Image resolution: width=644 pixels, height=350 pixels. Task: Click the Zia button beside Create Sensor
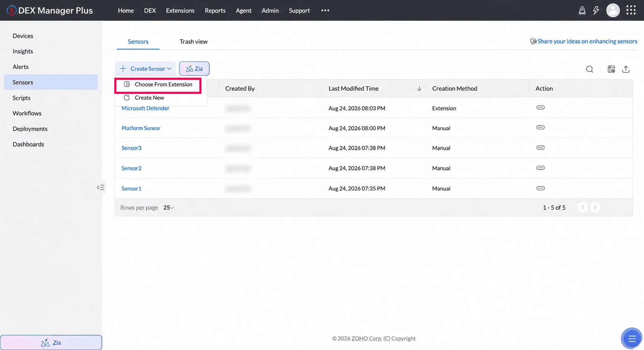[x=194, y=68]
